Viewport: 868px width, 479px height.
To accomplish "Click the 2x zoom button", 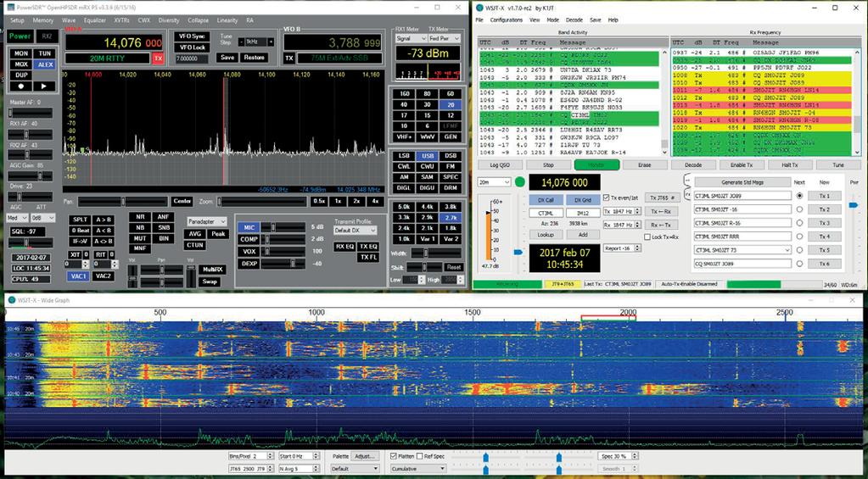I will click(x=357, y=201).
